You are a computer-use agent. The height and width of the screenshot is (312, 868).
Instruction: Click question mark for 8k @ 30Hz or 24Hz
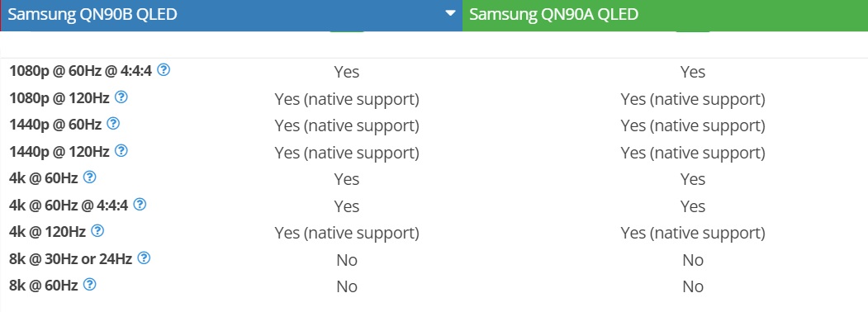[144, 258]
